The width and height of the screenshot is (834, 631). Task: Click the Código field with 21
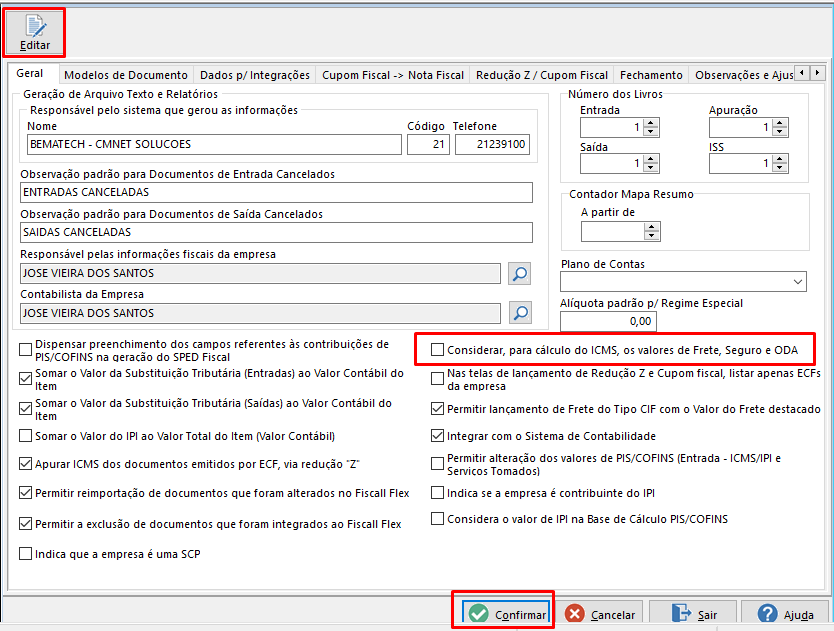click(x=428, y=144)
